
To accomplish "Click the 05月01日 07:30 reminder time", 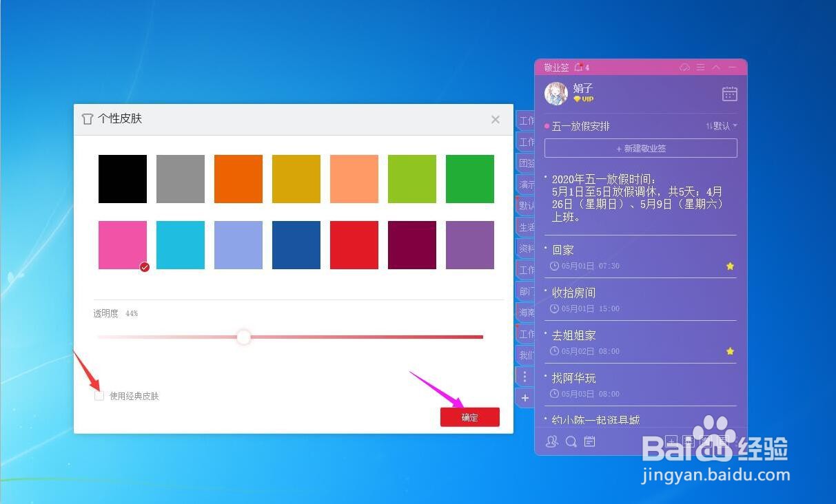I will 591,266.
